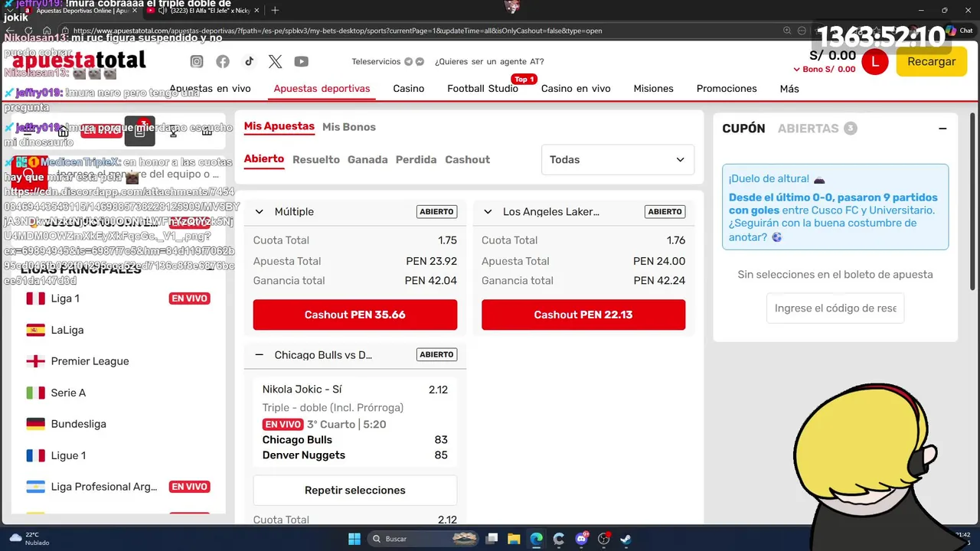
Task: Open the X (Twitter) social icon
Action: [275, 62]
